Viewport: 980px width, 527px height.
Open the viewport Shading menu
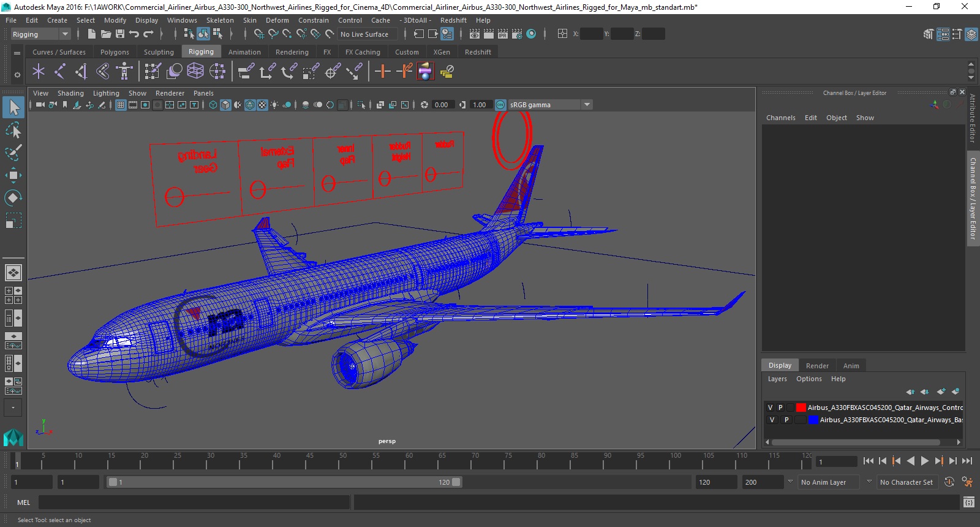click(x=70, y=93)
